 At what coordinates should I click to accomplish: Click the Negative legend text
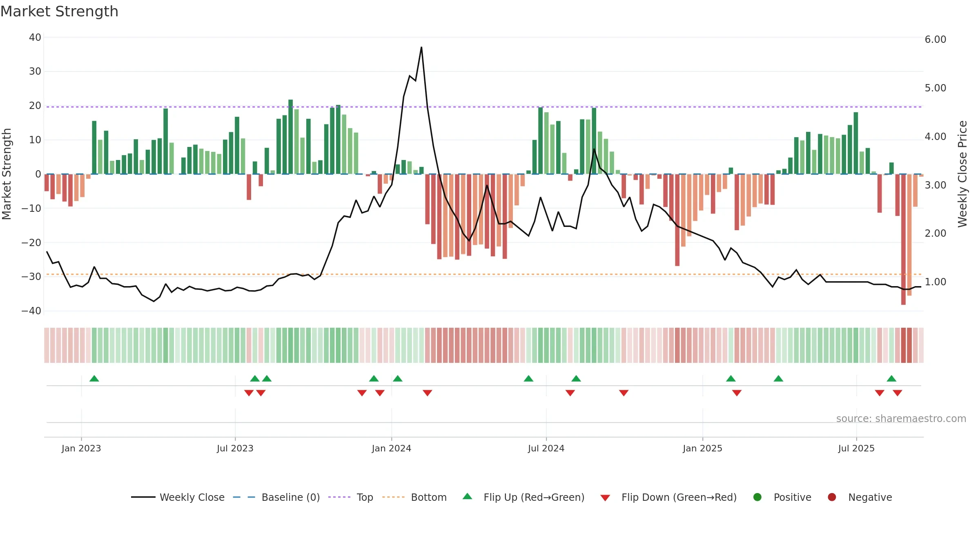[870, 497]
